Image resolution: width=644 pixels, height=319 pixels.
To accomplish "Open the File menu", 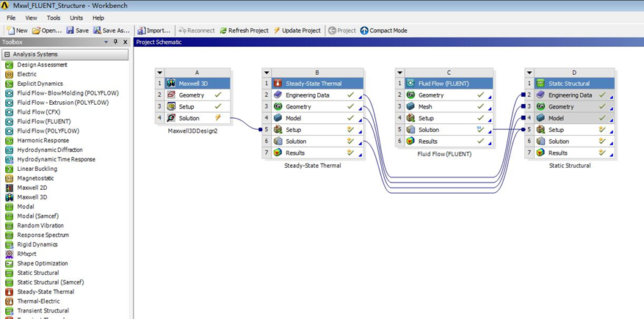I will pos(11,18).
